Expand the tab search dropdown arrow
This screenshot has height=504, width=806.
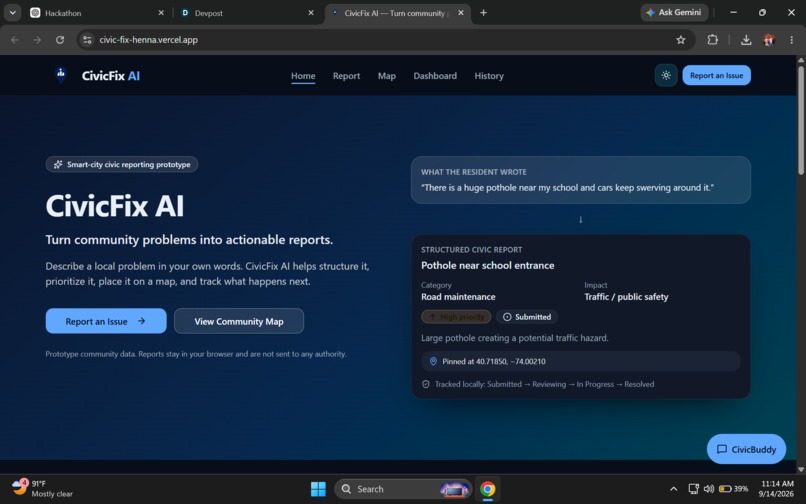point(12,13)
